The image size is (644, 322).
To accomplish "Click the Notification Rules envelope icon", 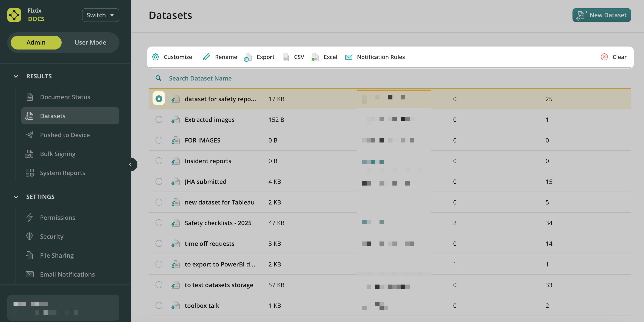I will click(x=348, y=57).
